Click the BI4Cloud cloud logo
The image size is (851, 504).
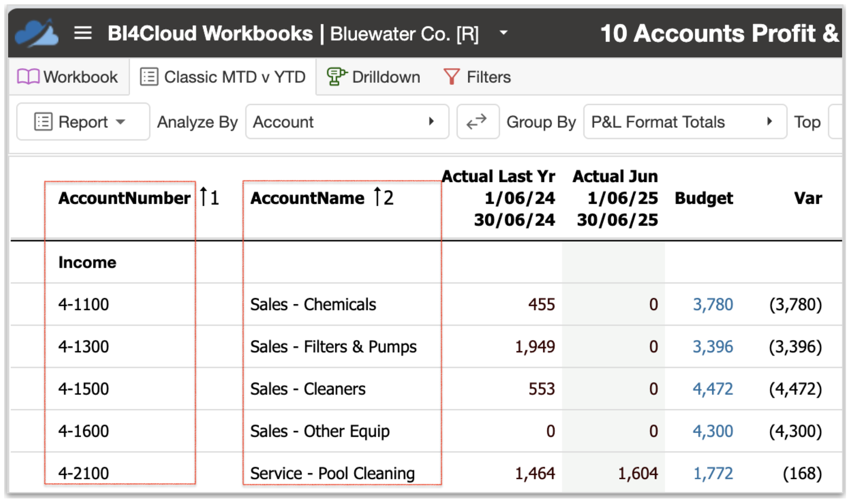pyautogui.click(x=37, y=33)
